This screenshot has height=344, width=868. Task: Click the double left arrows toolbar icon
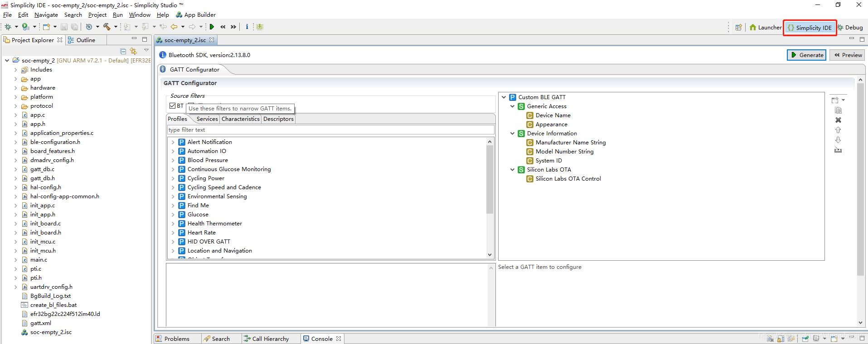pos(223,27)
